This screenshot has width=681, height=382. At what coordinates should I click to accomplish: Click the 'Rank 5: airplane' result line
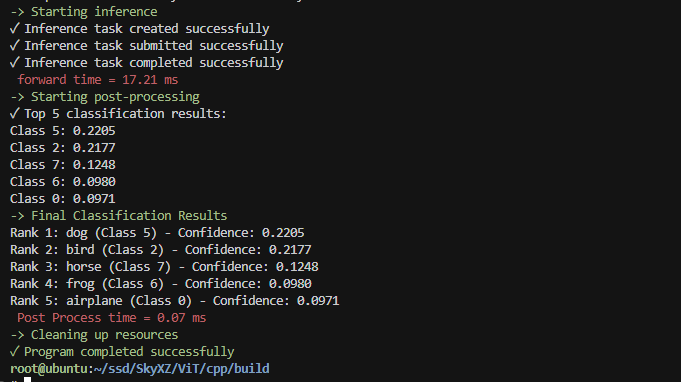pos(175,300)
